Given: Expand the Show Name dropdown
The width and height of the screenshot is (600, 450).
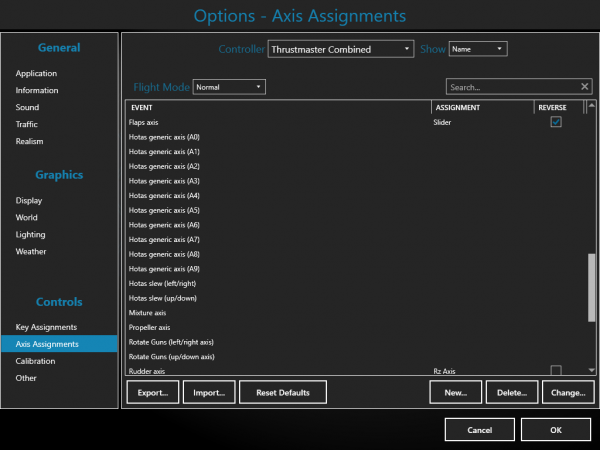Looking at the screenshot, I should (478, 48).
